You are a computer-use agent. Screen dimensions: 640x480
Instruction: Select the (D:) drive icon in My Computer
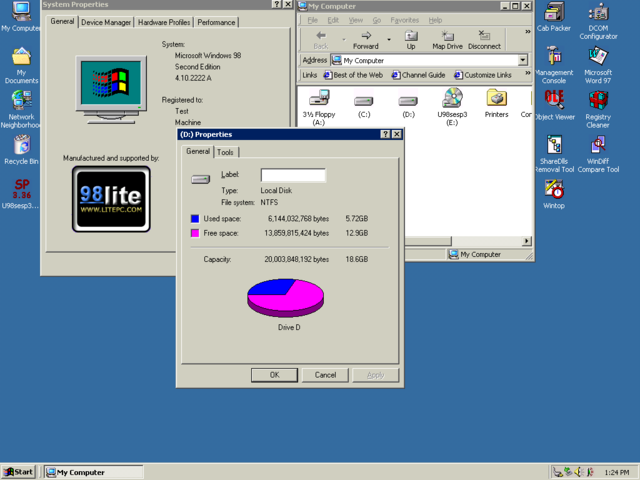(408, 106)
